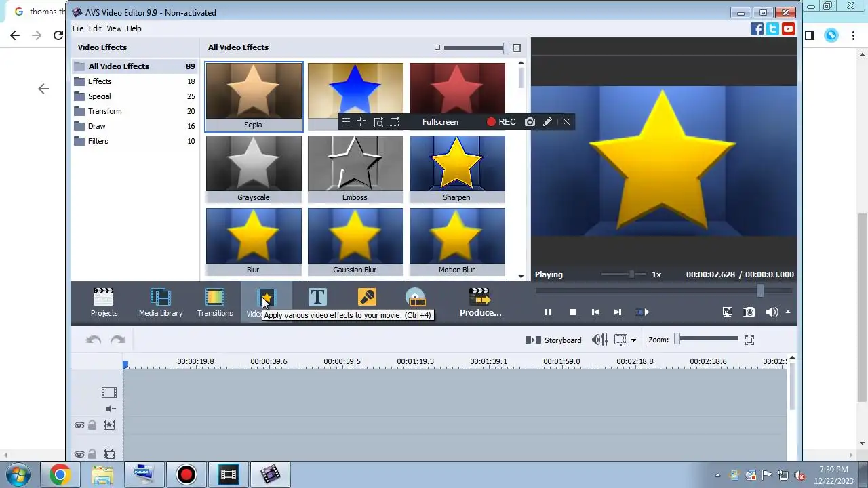The image size is (868, 488).
Task: Open the AVS Facebook page
Action: pos(757,29)
